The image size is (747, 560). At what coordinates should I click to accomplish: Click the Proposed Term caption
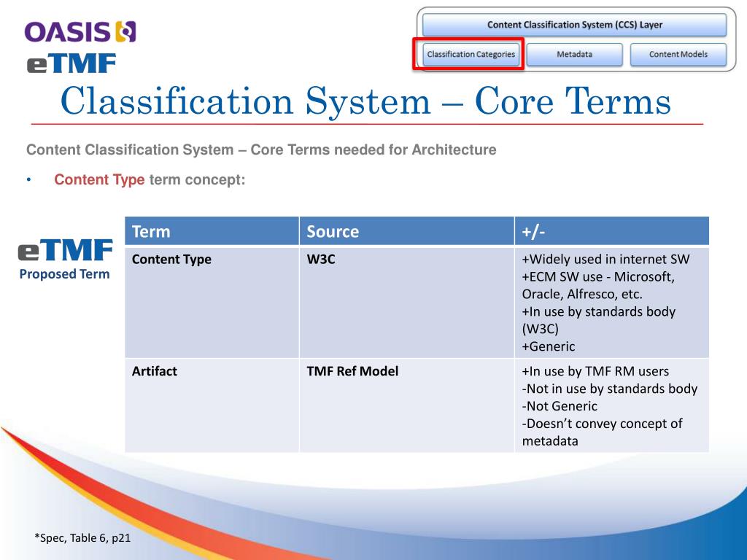point(64,274)
